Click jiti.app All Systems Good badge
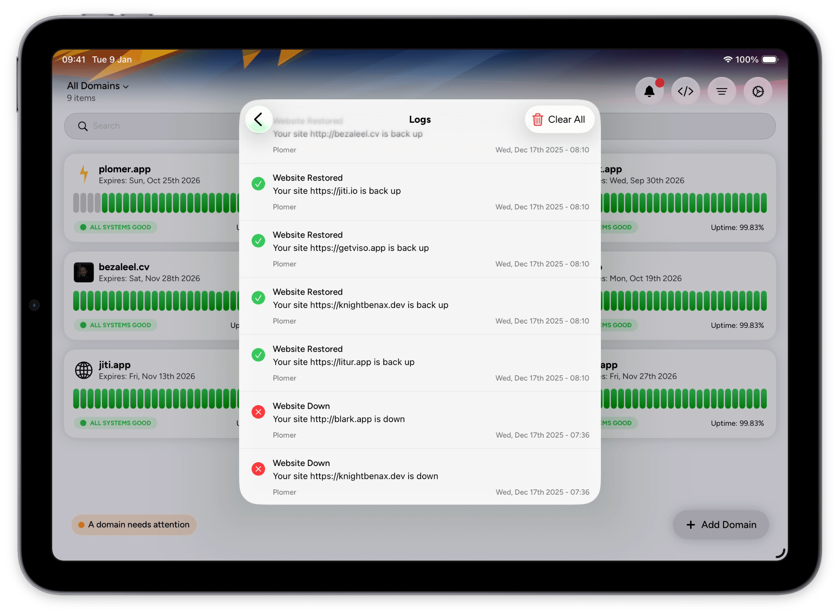This screenshot has width=840, height=616. pyautogui.click(x=116, y=423)
